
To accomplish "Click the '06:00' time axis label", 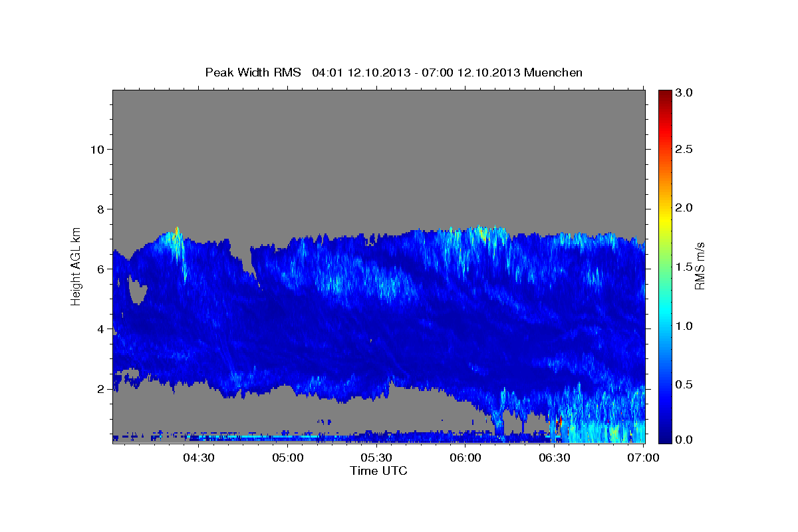I will click(x=465, y=458).
